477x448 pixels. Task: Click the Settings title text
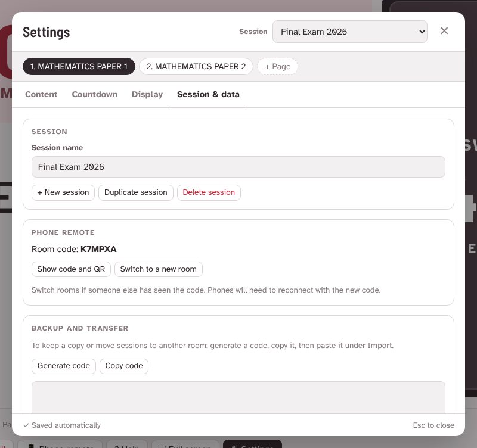47,32
